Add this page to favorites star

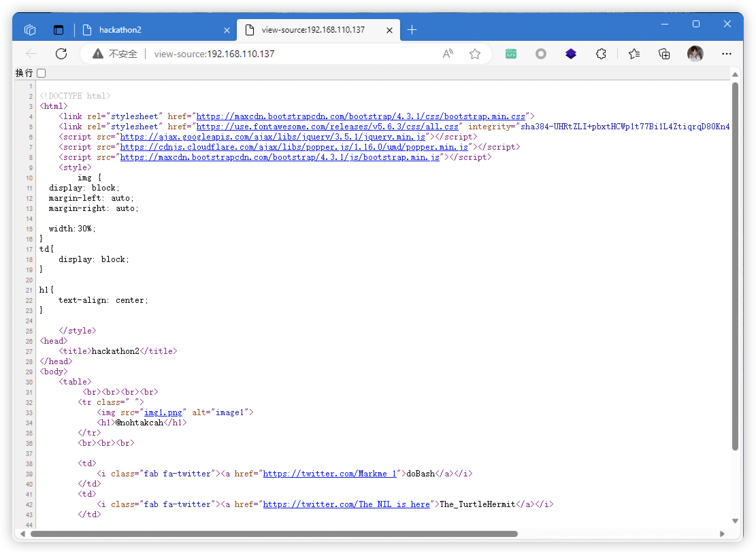point(475,53)
